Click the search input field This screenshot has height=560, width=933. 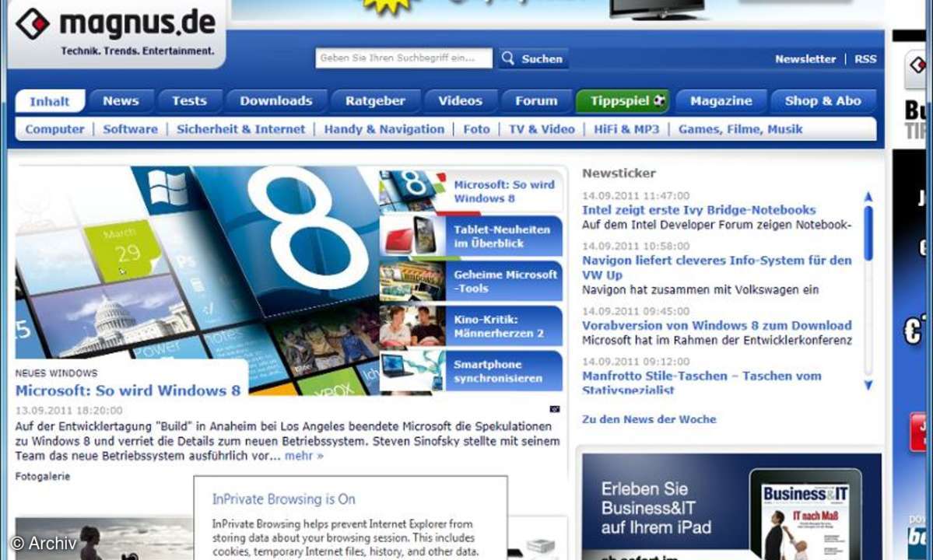point(403,58)
